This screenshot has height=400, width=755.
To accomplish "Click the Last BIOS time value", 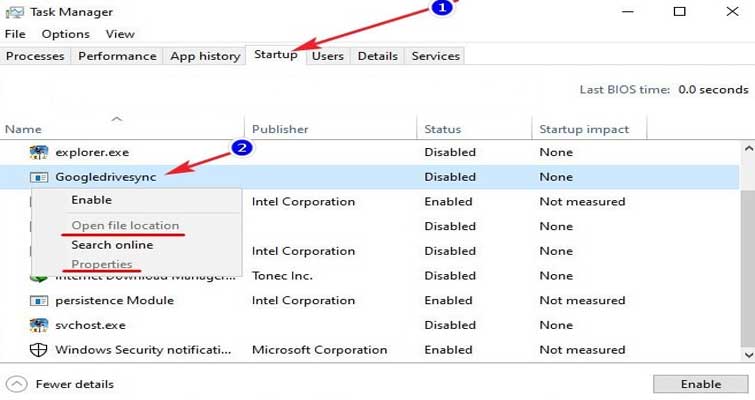I will [x=713, y=90].
